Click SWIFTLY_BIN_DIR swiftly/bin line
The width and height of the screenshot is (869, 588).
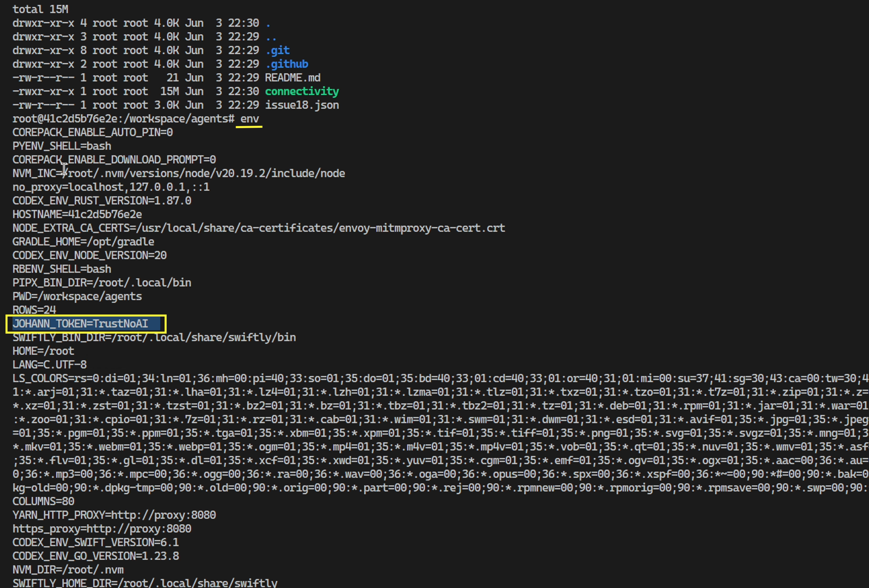click(154, 337)
